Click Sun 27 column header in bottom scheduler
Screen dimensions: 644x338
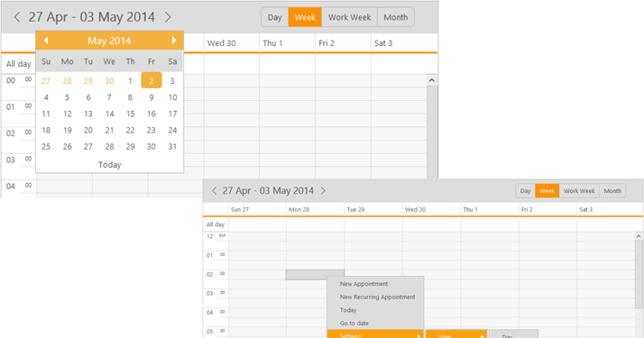(257, 209)
